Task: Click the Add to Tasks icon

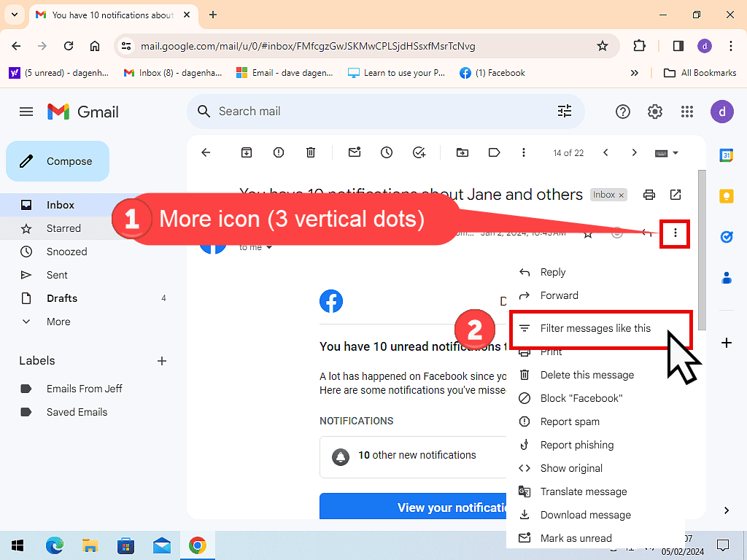Action: 419,152
